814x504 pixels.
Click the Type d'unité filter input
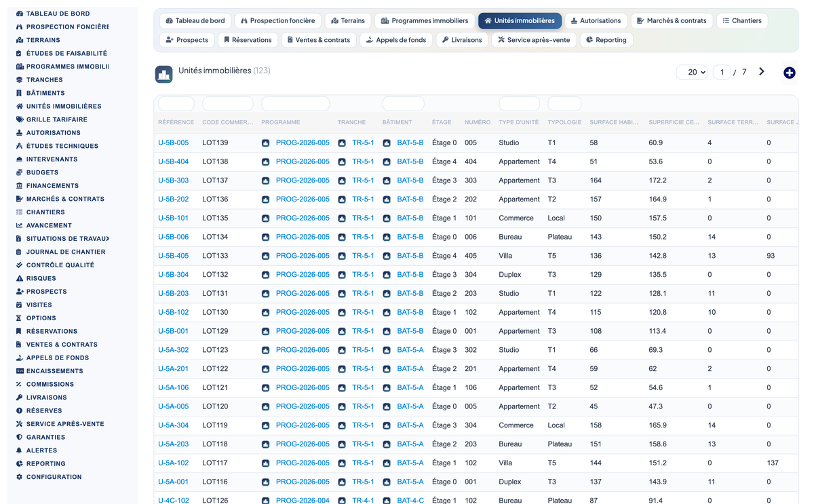(x=519, y=104)
